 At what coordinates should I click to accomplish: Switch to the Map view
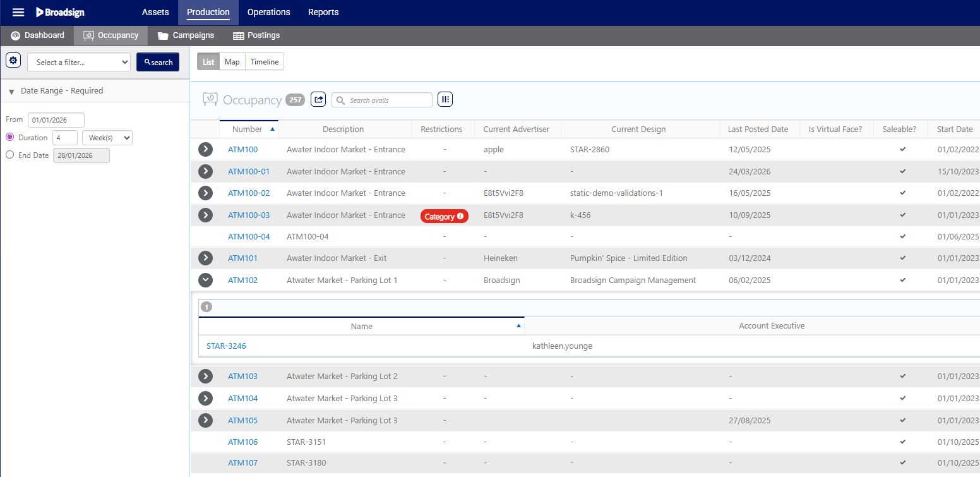coord(232,62)
